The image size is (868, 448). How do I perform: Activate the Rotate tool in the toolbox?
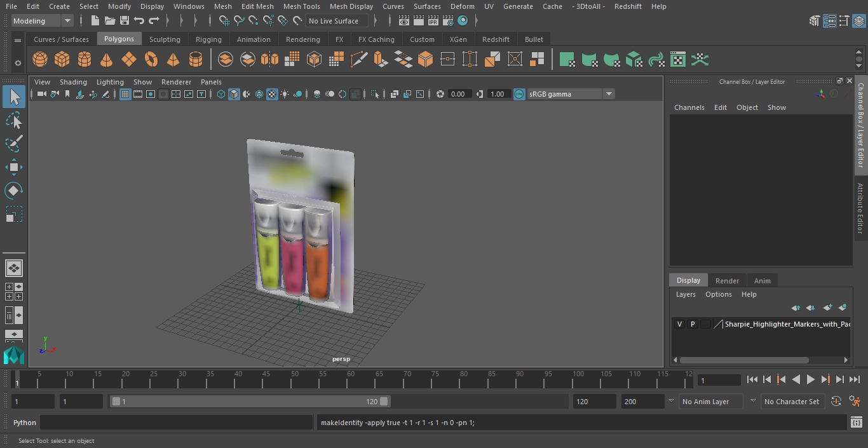point(13,191)
